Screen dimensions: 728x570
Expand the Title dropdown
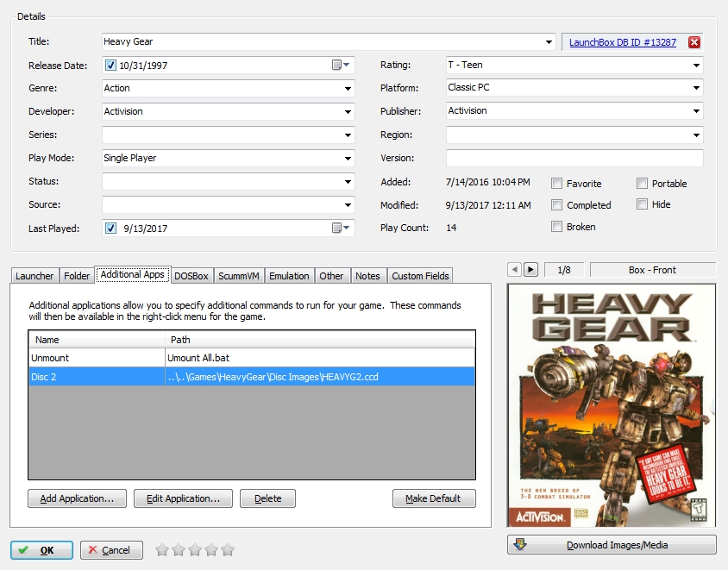(x=549, y=41)
